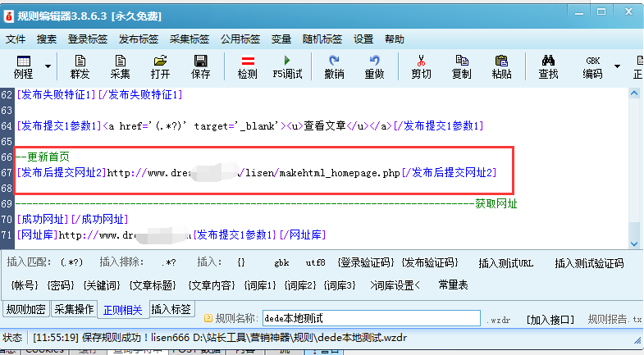Click the 规则报告 link
644x355 pixels.
click(x=614, y=319)
